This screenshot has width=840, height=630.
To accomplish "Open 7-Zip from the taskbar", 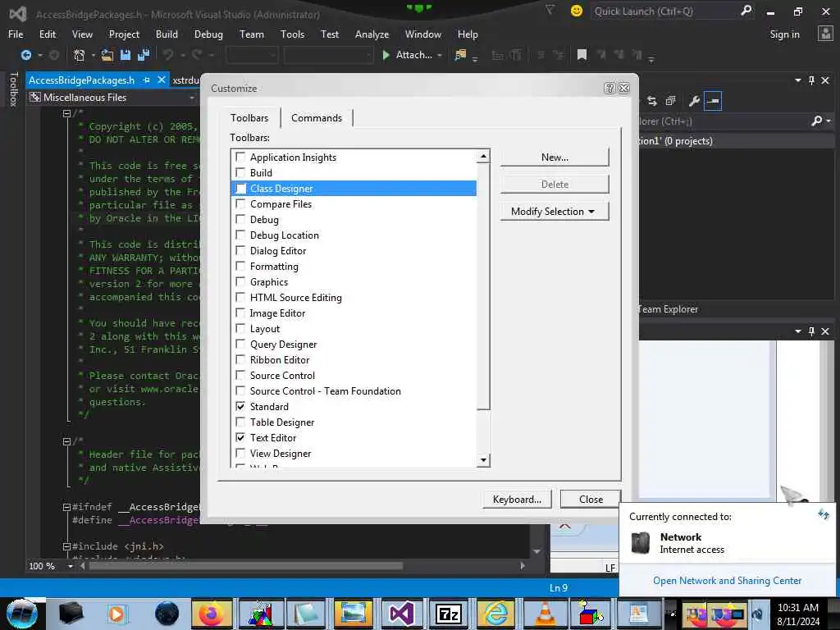I will pos(449,614).
